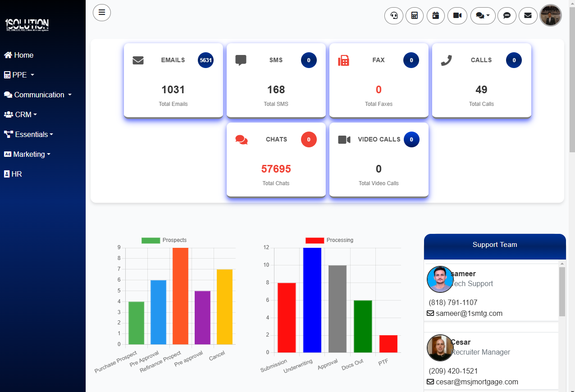Click the camera icon on Video Calls card
This screenshot has width=575, height=392.
344,140
